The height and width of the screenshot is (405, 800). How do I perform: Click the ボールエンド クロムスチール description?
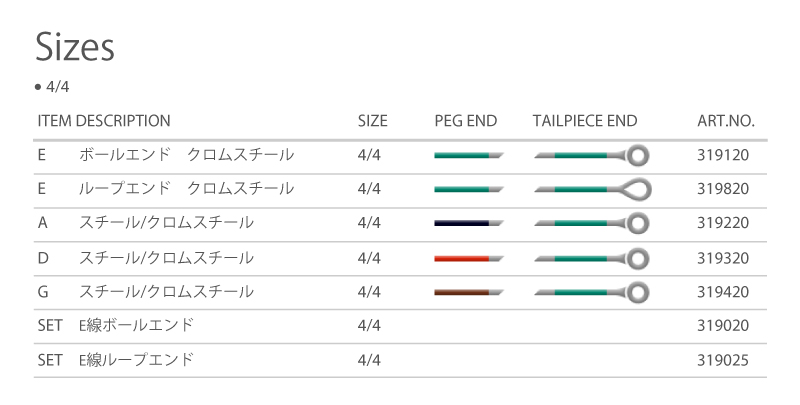[186, 155]
